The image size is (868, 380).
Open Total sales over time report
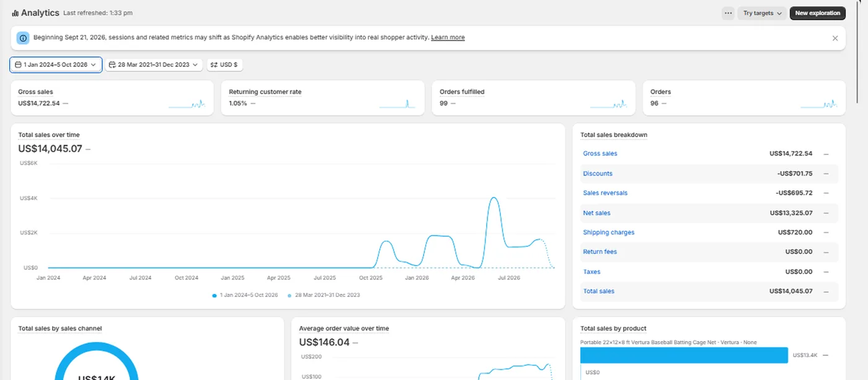49,135
